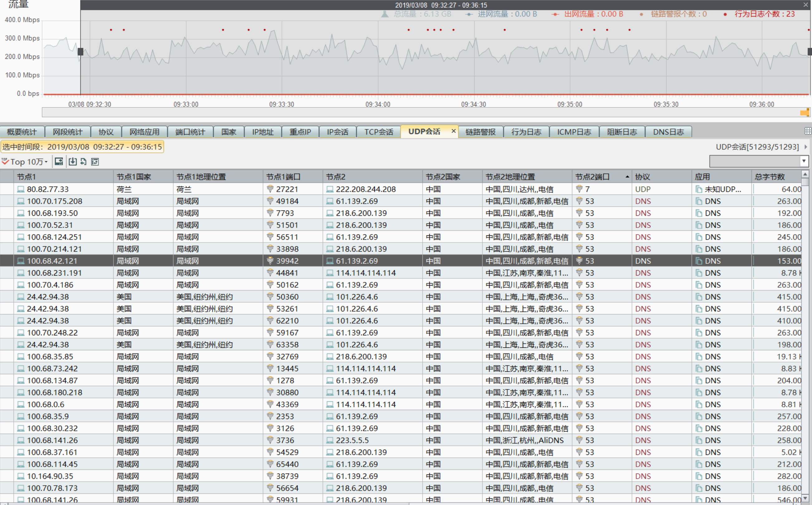This screenshot has width=812, height=505.
Task: Toggle 进网流量 legend series
Action: pyautogui.click(x=501, y=14)
